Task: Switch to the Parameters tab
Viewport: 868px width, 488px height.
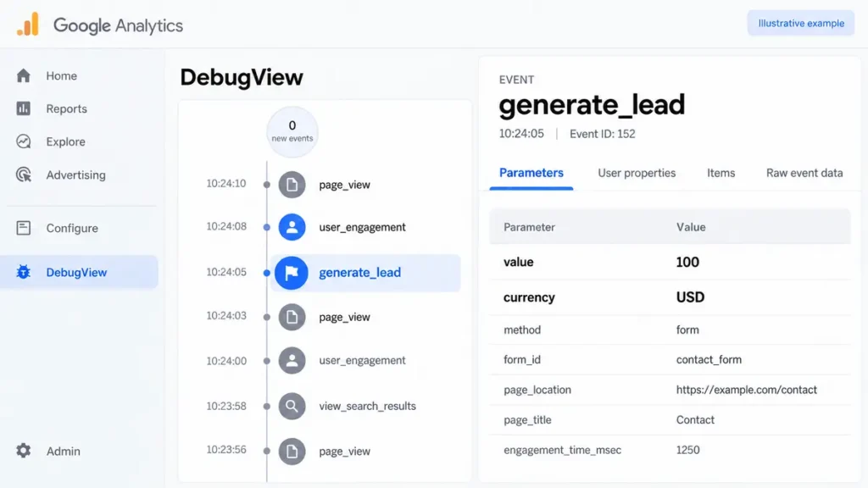Action: point(531,173)
